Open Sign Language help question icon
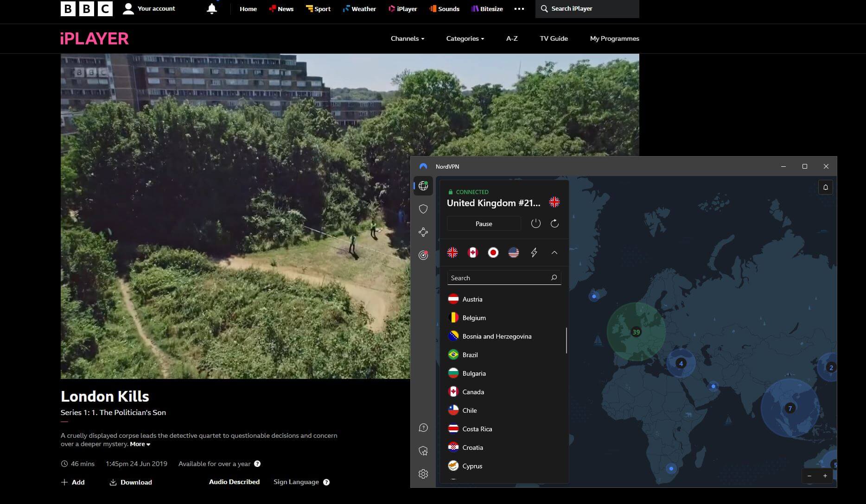This screenshot has height=504, width=866. point(326,482)
